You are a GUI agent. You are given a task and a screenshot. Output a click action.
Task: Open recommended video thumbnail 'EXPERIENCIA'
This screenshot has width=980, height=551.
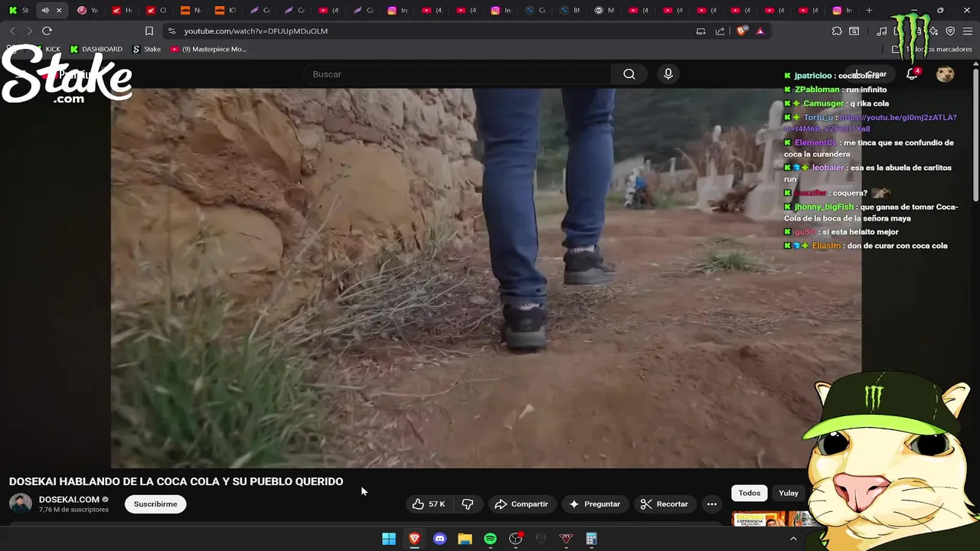pyautogui.click(x=769, y=520)
